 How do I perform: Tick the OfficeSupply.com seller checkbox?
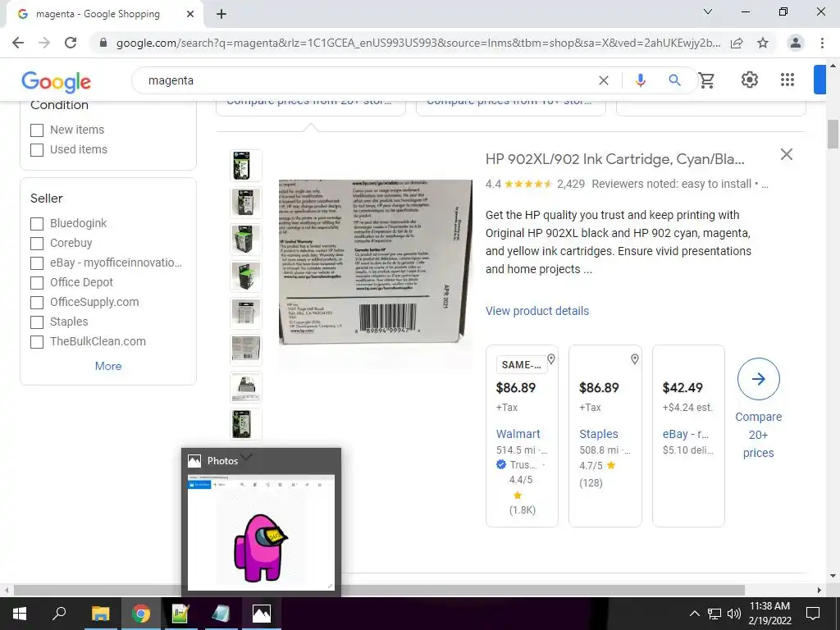(x=37, y=303)
